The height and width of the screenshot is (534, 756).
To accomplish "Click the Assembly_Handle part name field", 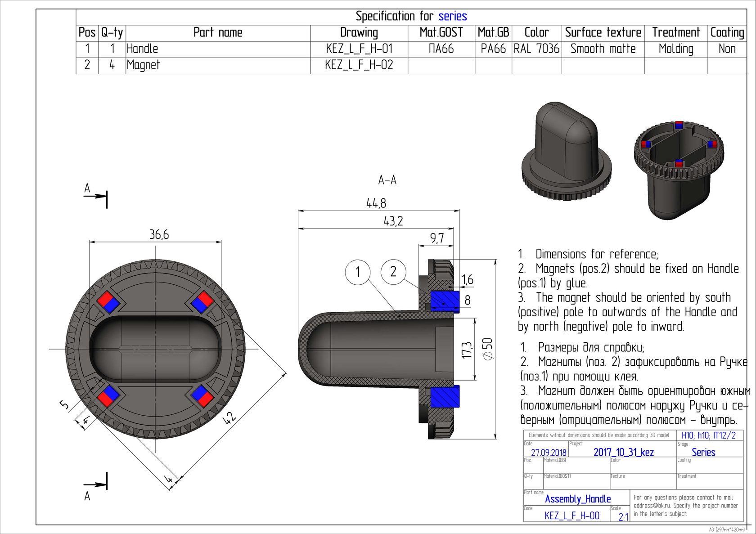I will tap(578, 499).
